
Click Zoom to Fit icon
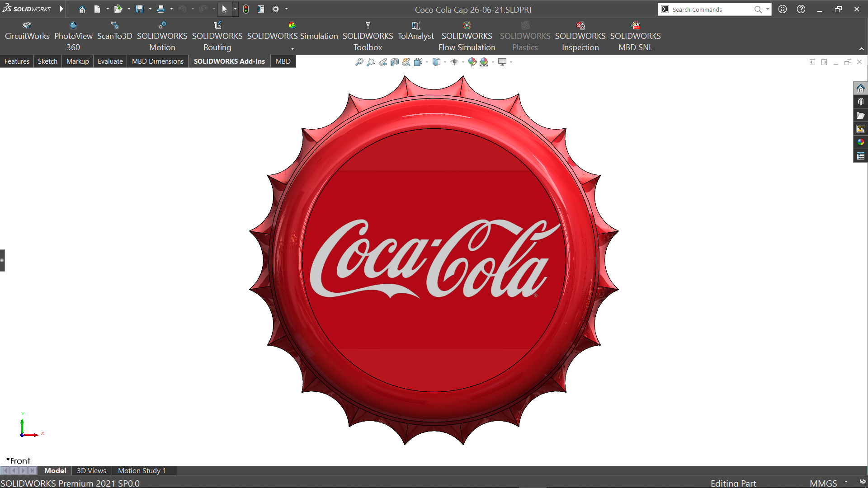(x=359, y=62)
